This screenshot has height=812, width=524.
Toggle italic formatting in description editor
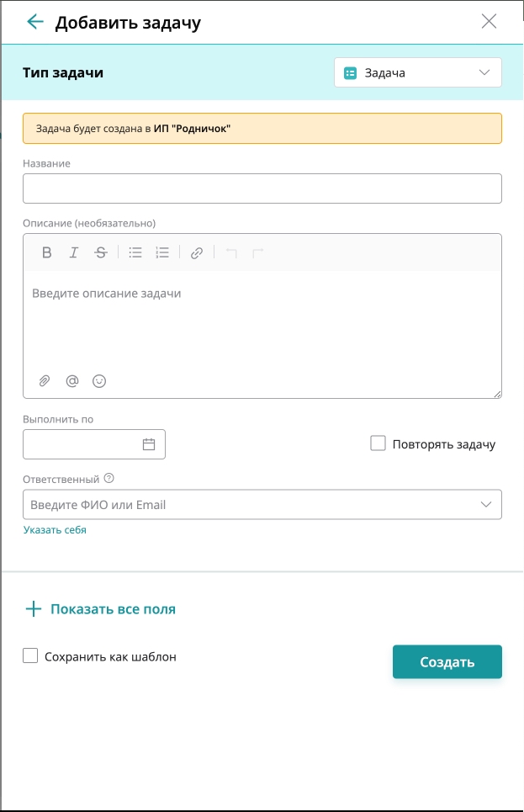[73, 252]
